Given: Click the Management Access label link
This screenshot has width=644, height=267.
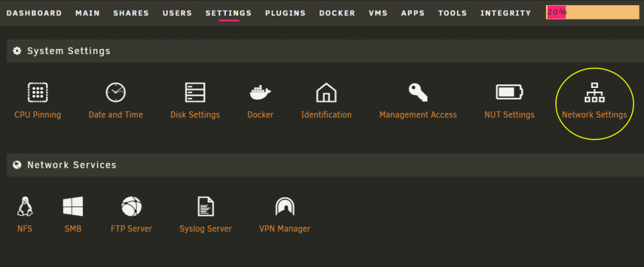Looking at the screenshot, I should [x=418, y=115].
